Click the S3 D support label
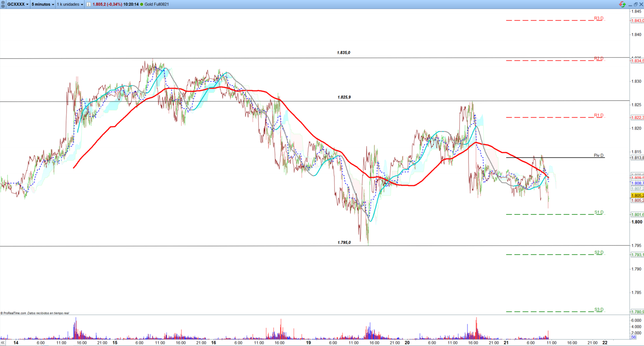This screenshot has height=346, width=644. coord(599,309)
